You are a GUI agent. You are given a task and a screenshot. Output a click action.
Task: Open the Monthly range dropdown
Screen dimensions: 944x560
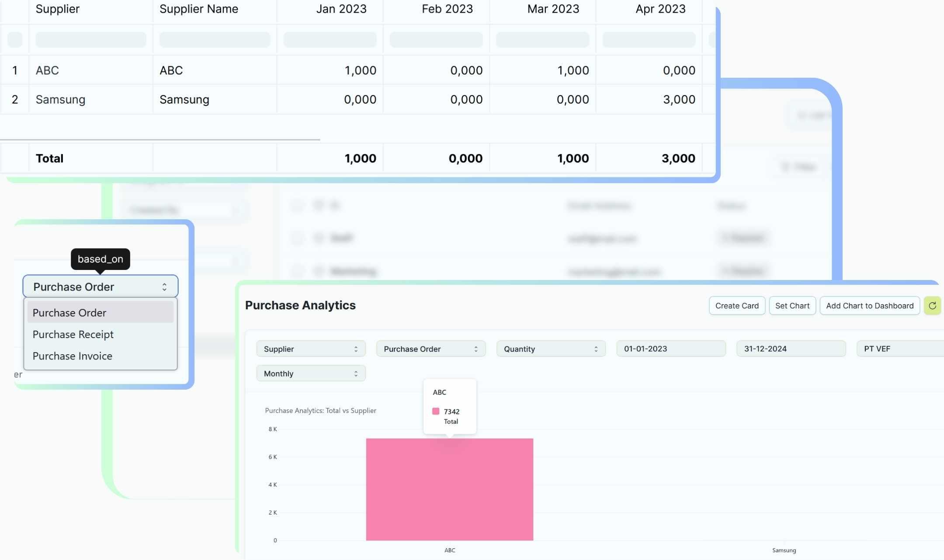coord(311,373)
